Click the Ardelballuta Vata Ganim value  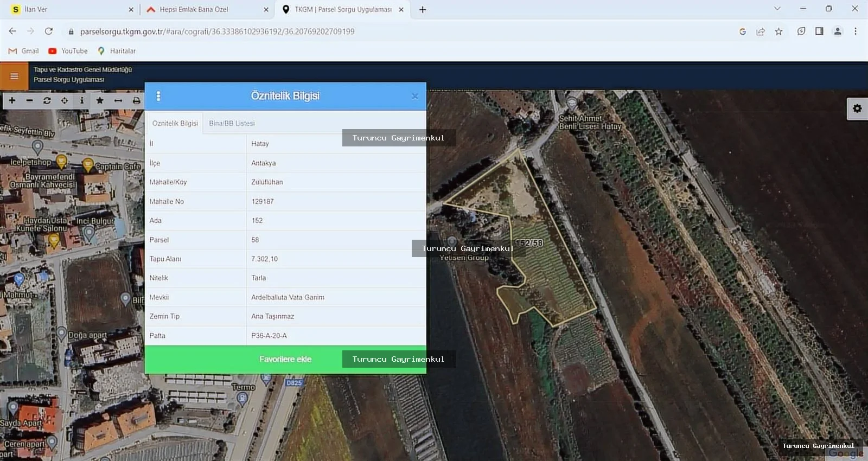[x=288, y=297]
